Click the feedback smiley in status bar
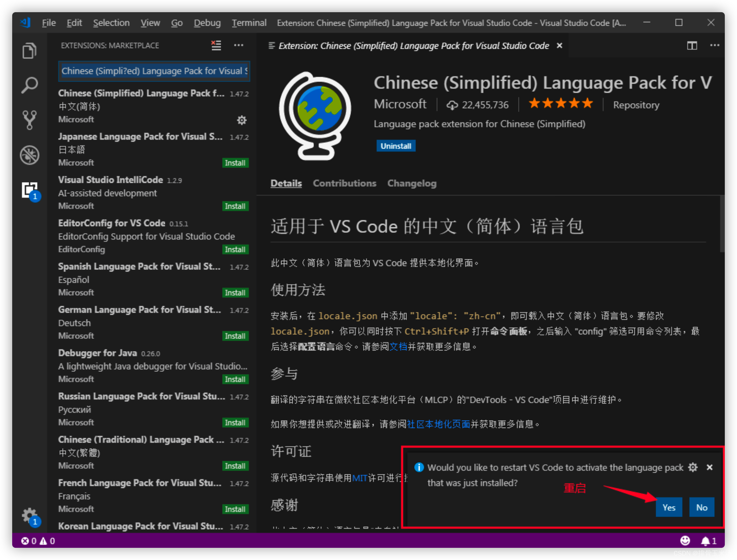The width and height of the screenshot is (737, 560). coord(685,541)
